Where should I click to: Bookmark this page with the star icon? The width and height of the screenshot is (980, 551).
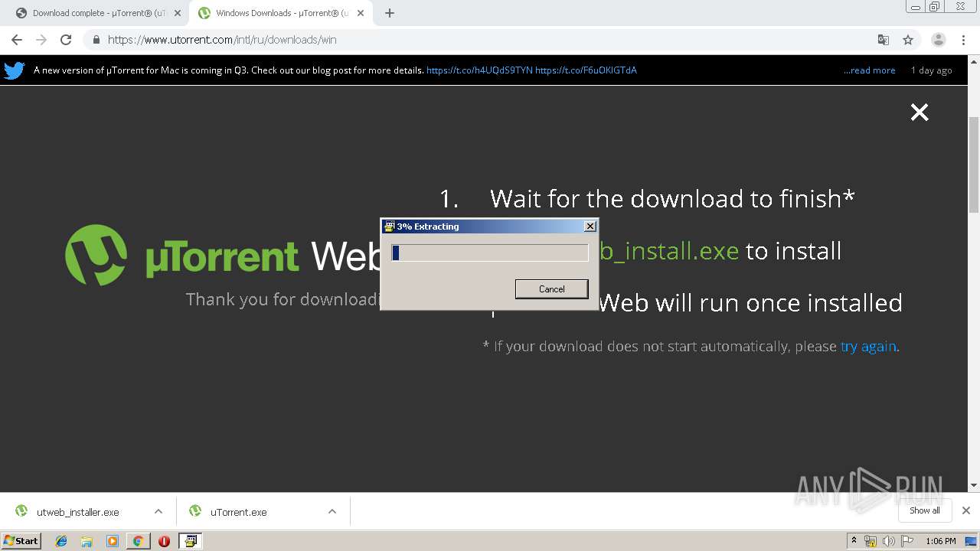(908, 40)
